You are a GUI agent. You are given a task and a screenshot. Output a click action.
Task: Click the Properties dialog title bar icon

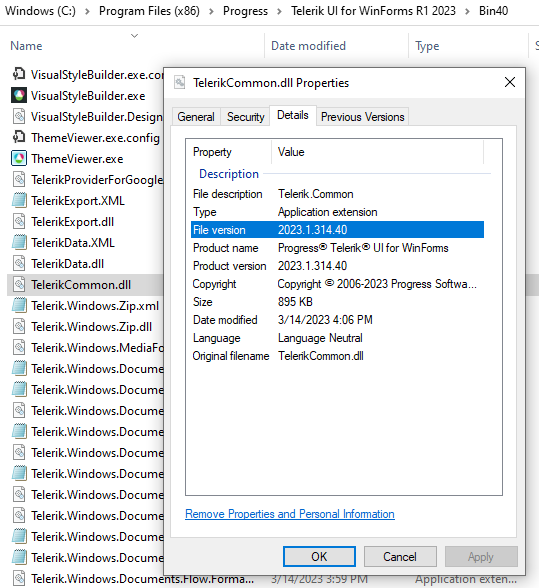coord(180,82)
